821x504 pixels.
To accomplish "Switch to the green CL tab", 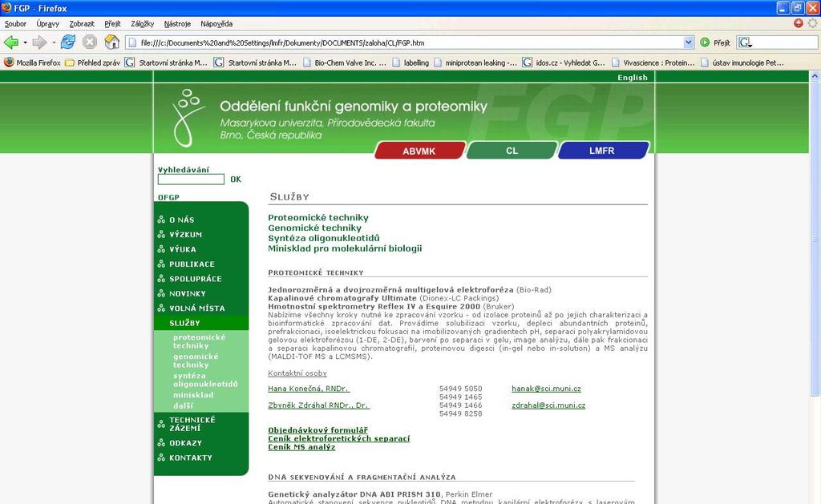I will click(x=512, y=151).
